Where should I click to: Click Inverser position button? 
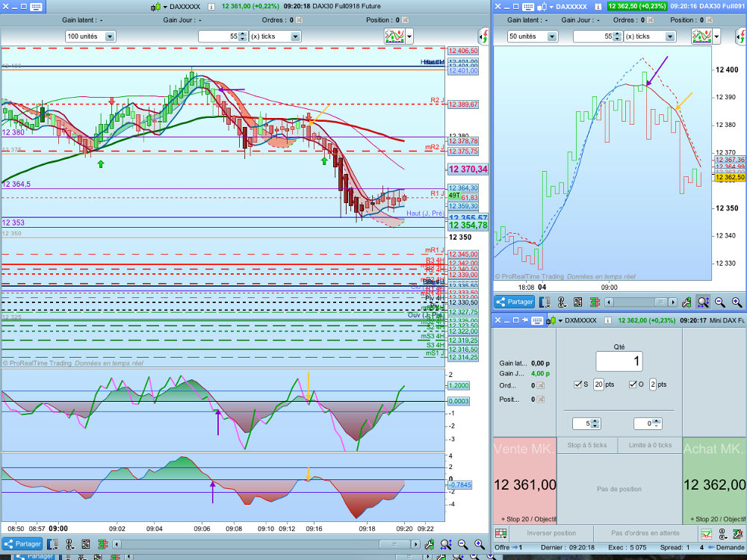click(551, 533)
